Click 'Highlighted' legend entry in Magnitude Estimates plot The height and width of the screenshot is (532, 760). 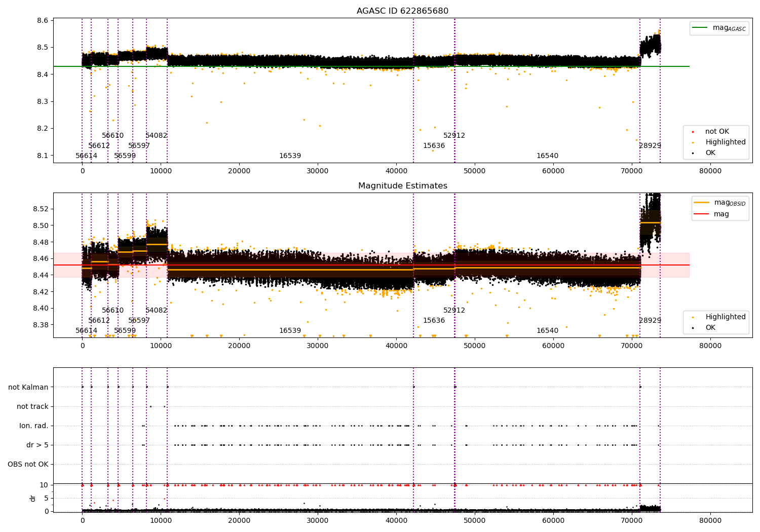tap(718, 317)
